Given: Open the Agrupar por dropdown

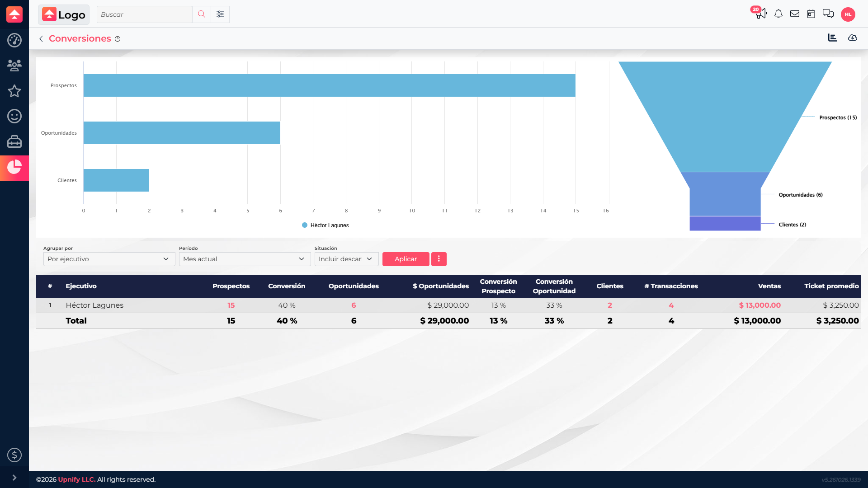Looking at the screenshot, I should point(109,259).
